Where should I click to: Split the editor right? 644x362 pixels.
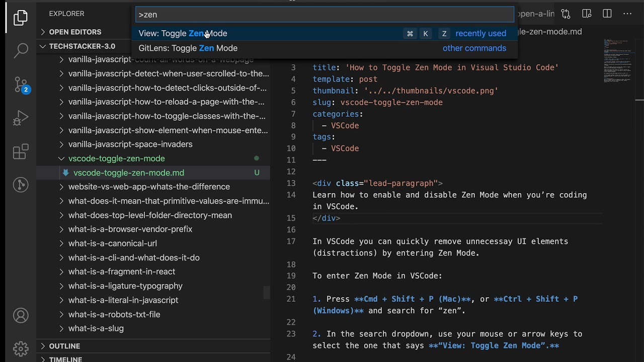(607, 14)
